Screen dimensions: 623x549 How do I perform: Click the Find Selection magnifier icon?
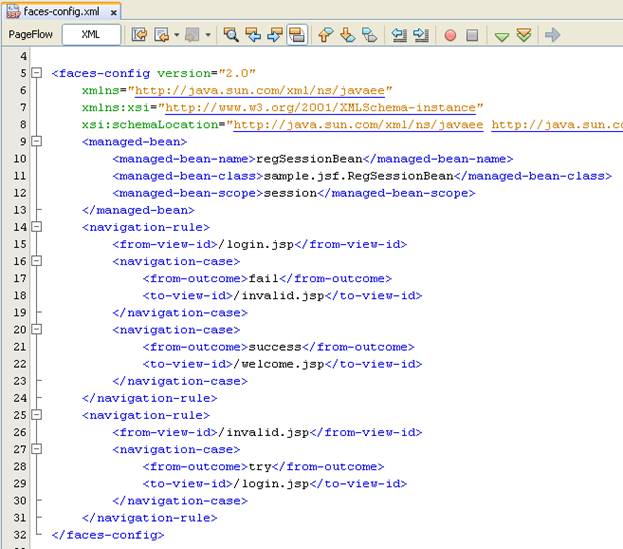tap(231, 35)
